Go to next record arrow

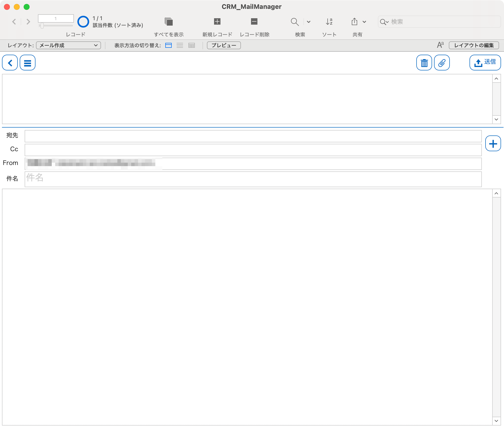[x=28, y=22]
